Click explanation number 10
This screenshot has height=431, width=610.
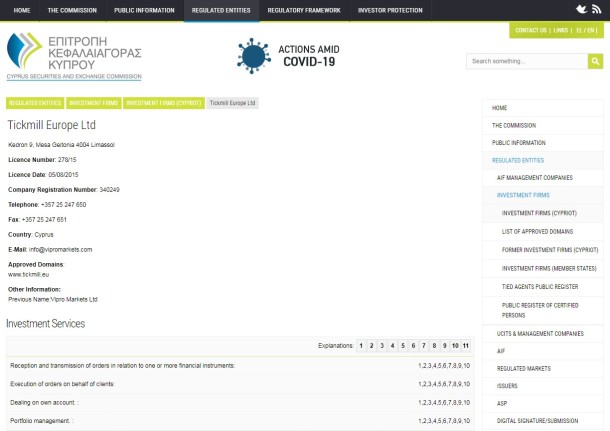pyautogui.click(x=455, y=345)
